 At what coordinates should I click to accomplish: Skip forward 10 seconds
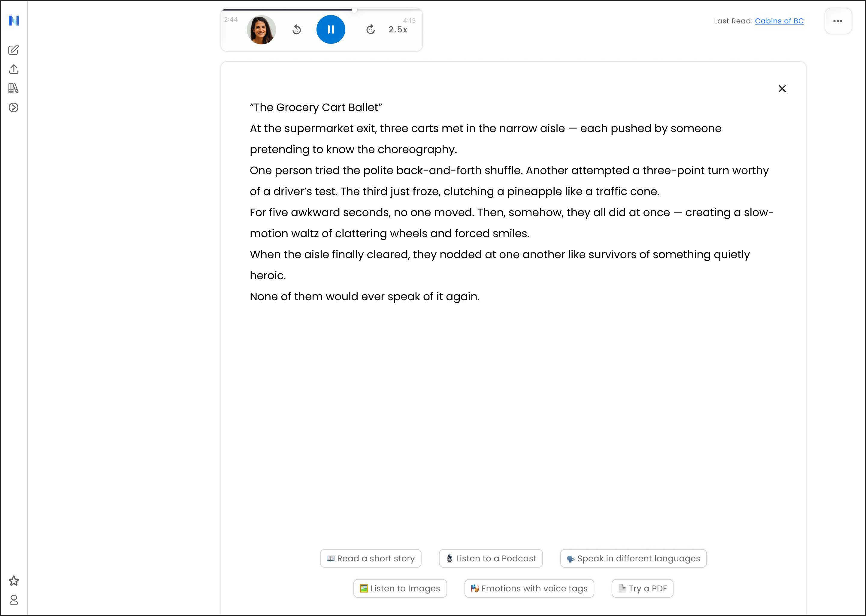370,30
